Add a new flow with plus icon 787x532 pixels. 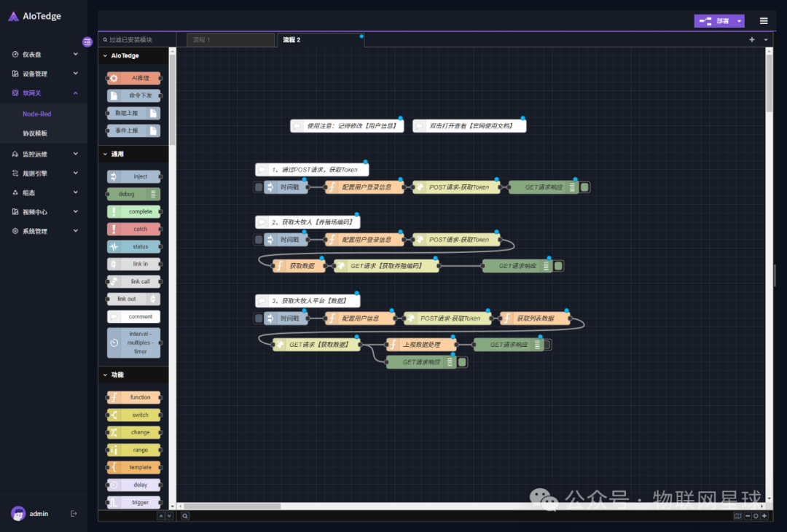(x=752, y=40)
